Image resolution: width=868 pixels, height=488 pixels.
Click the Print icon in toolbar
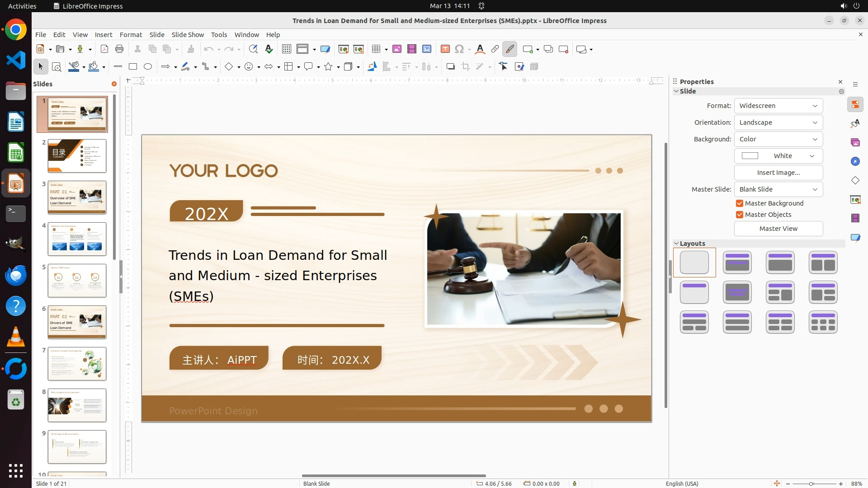[x=119, y=49]
